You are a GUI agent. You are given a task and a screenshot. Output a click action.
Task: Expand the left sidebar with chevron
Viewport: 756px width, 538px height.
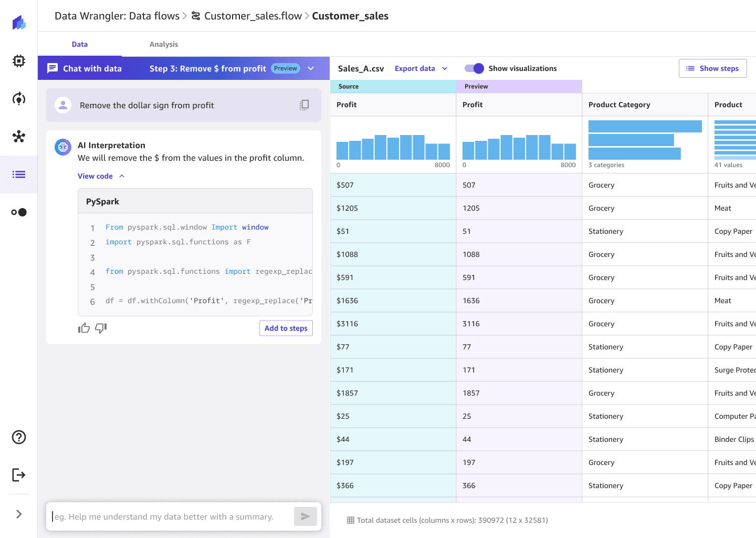coord(19,514)
